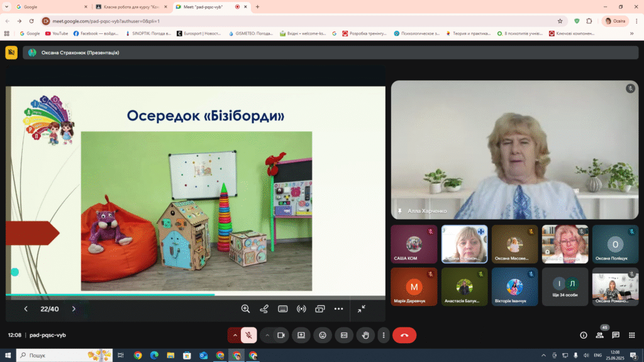This screenshot has width=644, height=362.
Task: Go to the next slide arrow
Action: tap(74, 309)
